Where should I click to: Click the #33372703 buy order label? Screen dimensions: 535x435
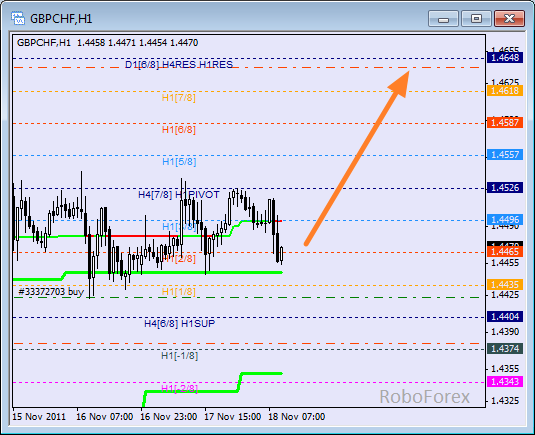[51, 292]
